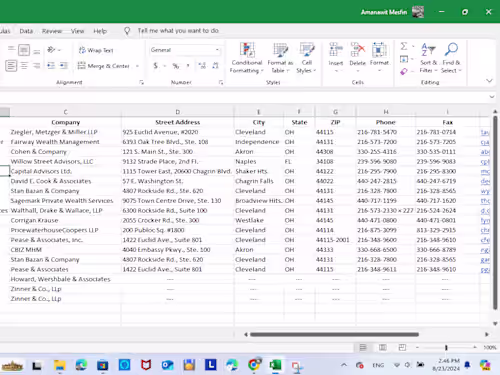The height and width of the screenshot is (375, 500).
Task: Open the Review ribbon tab
Action: point(52,31)
